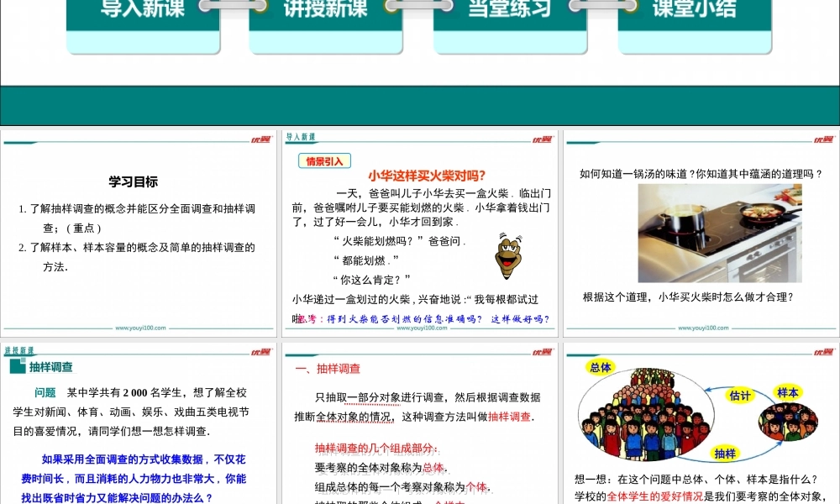Click the yellow 总体 label bubble
Image resolution: width=840 pixels, height=504 pixels.
600,368
